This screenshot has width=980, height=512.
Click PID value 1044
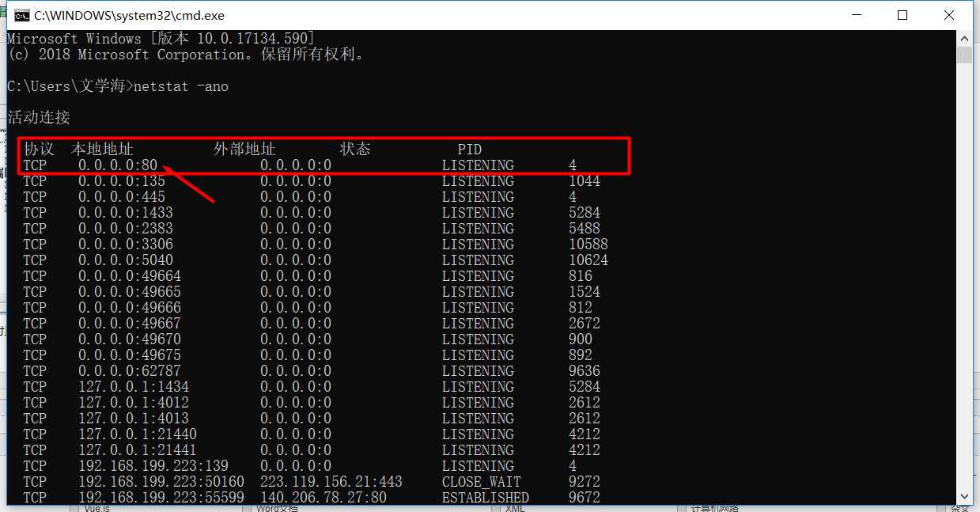[585, 181]
